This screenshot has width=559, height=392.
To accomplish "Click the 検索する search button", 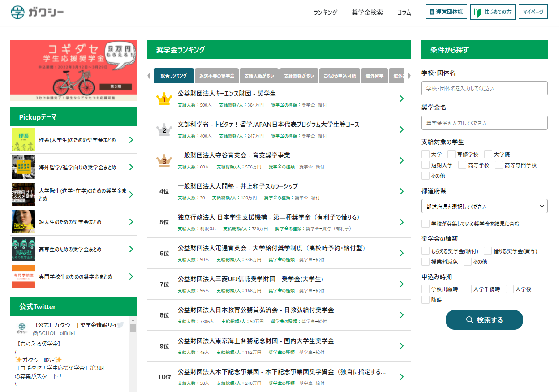I will coord(484,320).
